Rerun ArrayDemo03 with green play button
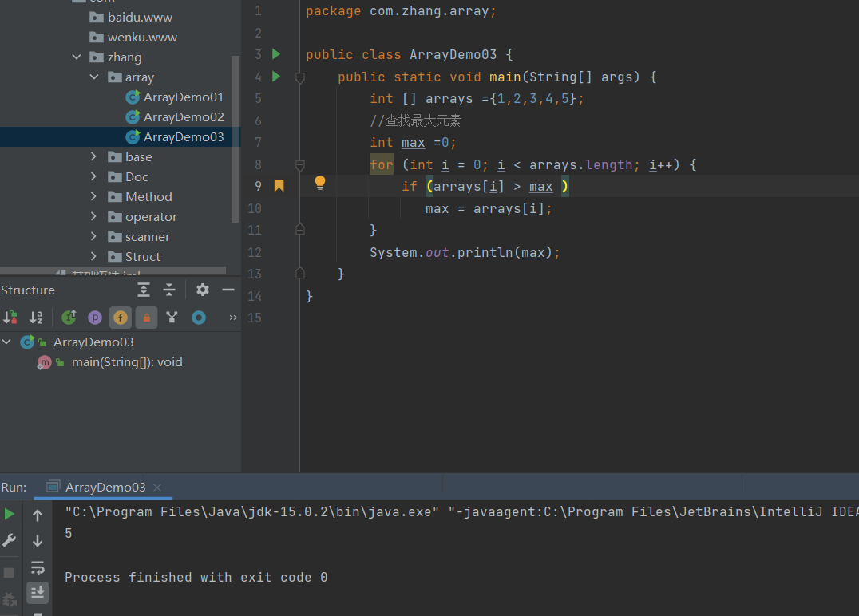Viewport: 859px width, 616px height. pos(10,514)
